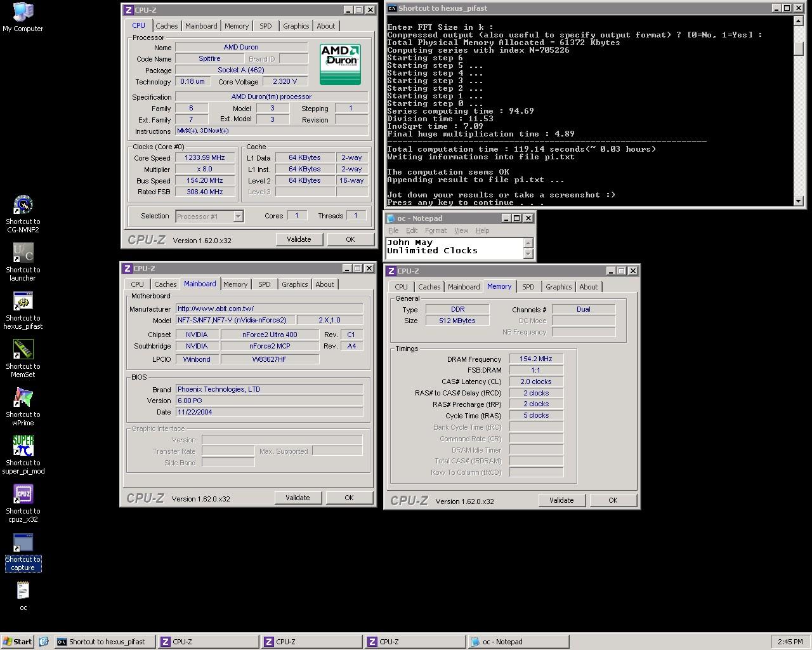Open Shortcut to CG-NVNF2 desktop icon
Screen dimensions: 812x650
[x=23, y=214]
